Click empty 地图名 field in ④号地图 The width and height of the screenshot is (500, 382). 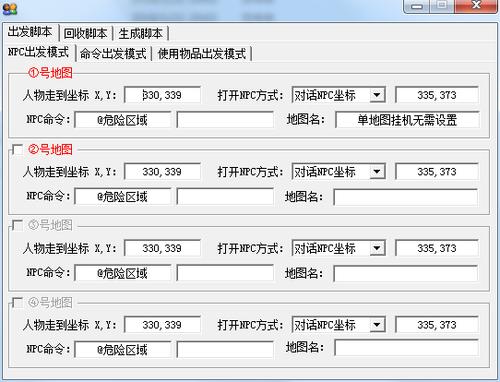click(x=406, y=348)
